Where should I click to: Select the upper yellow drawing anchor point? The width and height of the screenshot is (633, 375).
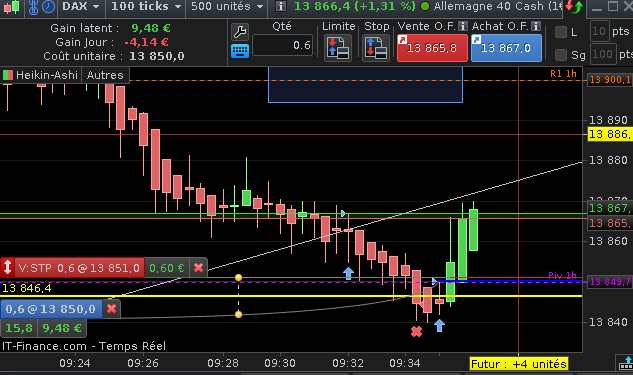click(x=239, y=278)
